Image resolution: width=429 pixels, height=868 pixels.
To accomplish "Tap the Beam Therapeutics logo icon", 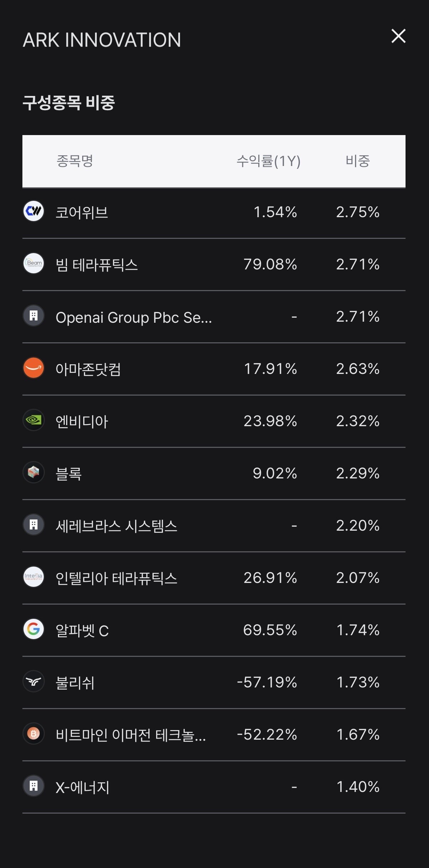I will pyautogui.click(x=33, y=263).
